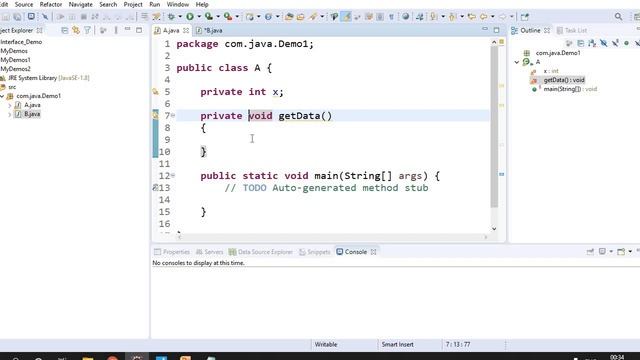Screen dimensions: 640x360
Task: Toggle Mark Occurrences highlighter icon
Action: (346, 17)
